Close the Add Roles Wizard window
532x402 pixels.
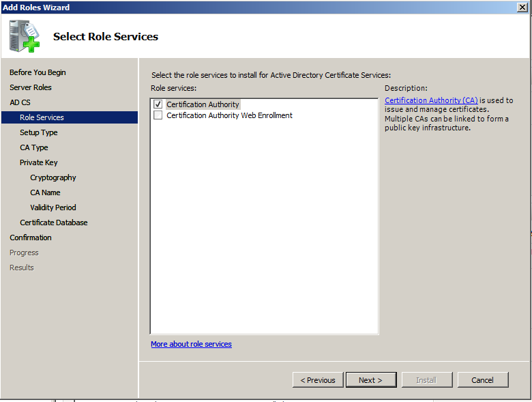(522, 7)
